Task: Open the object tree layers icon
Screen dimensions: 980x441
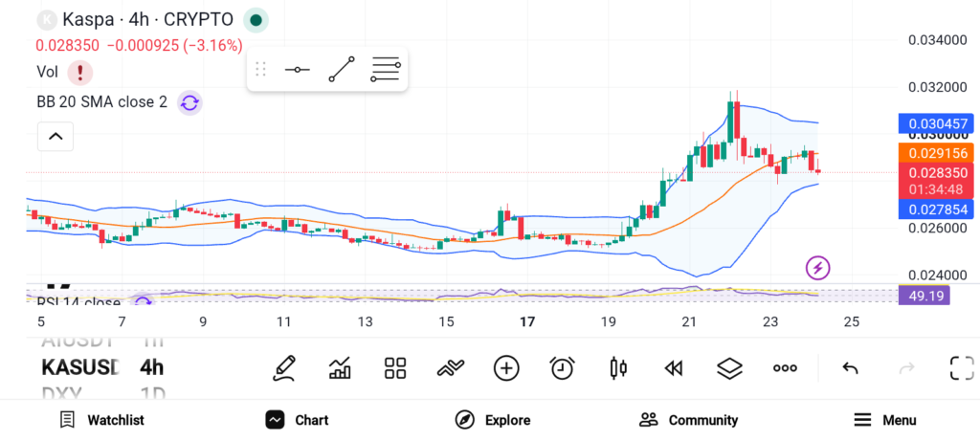Action: 729,368
